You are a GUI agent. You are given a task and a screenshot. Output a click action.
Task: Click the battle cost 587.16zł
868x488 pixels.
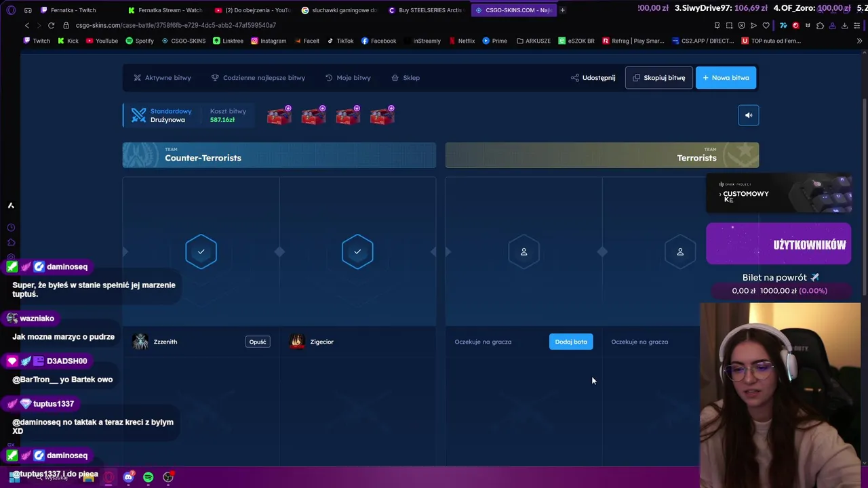222,120
